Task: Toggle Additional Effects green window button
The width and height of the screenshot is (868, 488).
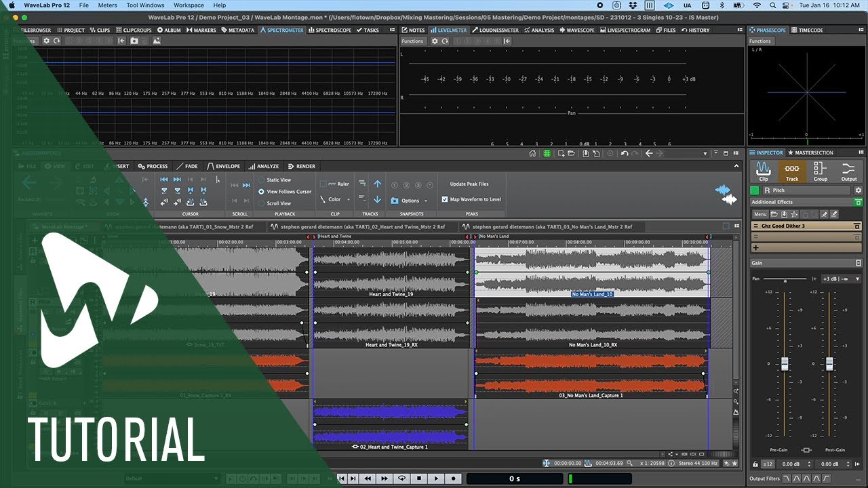Action: point(858,202)
